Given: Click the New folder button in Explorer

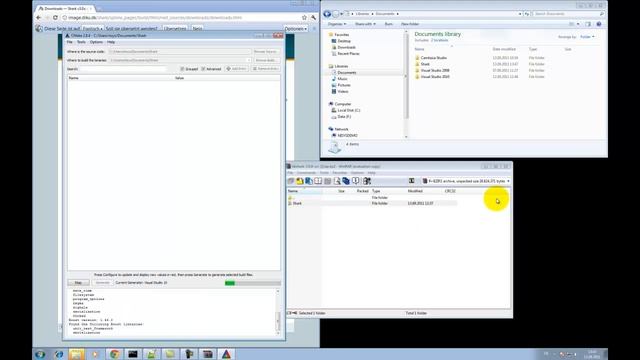Looking at the screenshot, I should [x=410, y=24].
